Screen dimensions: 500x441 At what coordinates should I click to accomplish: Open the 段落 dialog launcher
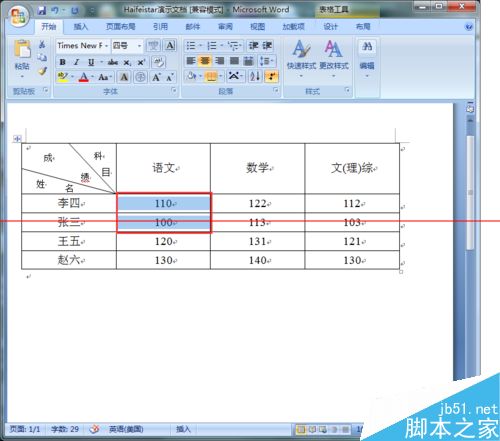click(x=276, y=91)
